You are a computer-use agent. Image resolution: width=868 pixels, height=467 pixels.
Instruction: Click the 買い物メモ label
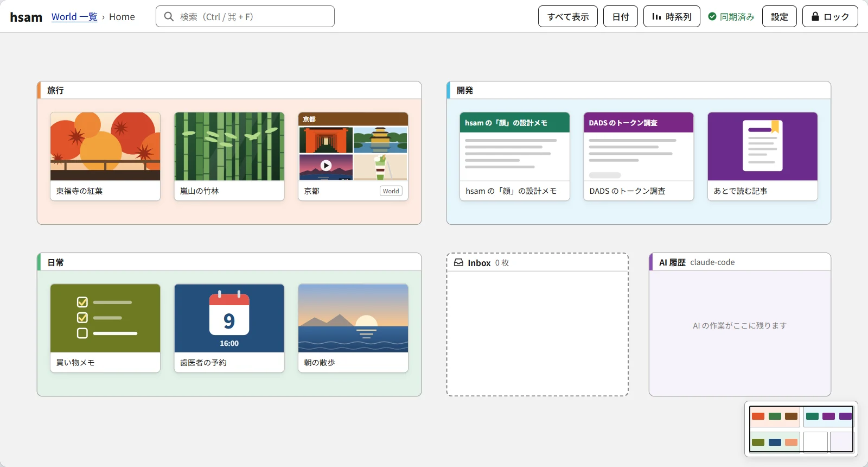coord(75,363)
